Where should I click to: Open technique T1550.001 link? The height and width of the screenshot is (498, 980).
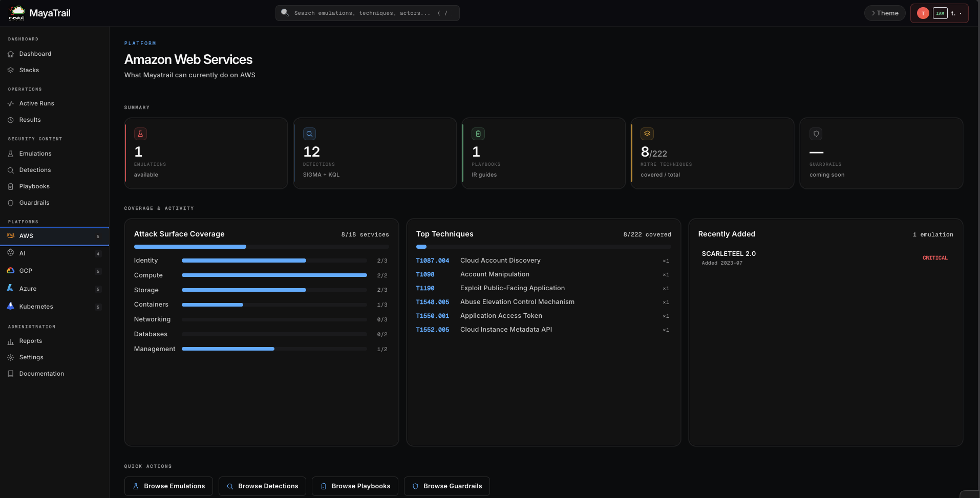coord(433,316)
